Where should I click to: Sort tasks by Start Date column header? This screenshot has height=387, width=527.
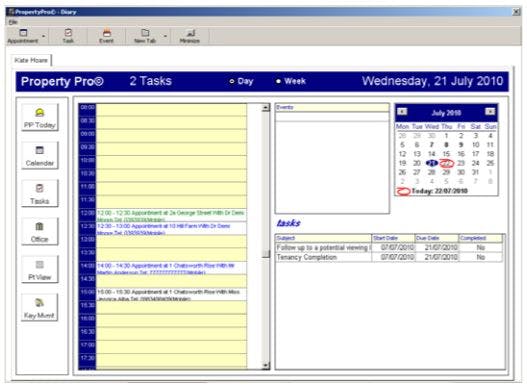(393, 238)
